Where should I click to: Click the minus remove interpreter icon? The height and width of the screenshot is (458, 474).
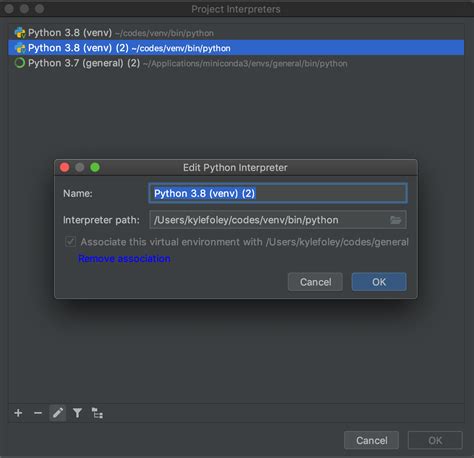[x=38, y=413]
